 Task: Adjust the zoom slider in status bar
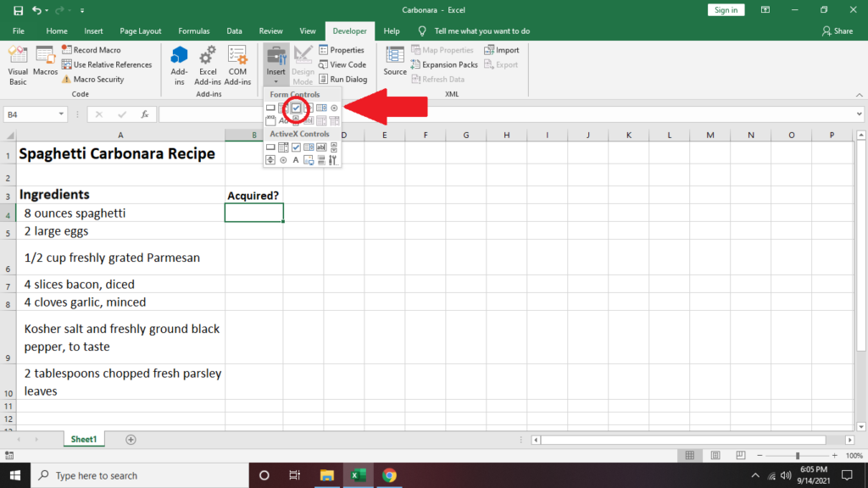[x=797, y=456]
